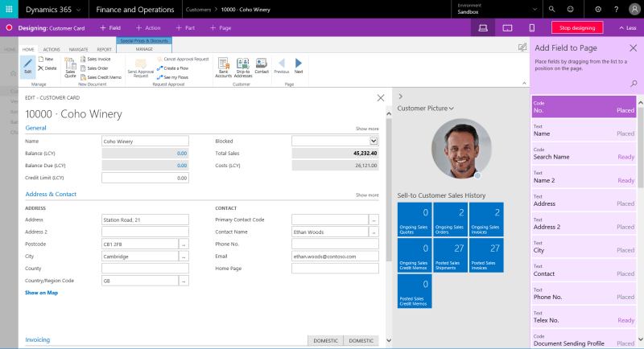Open the app launcher waffle icon
644x349 pixels.
[9, 9]
